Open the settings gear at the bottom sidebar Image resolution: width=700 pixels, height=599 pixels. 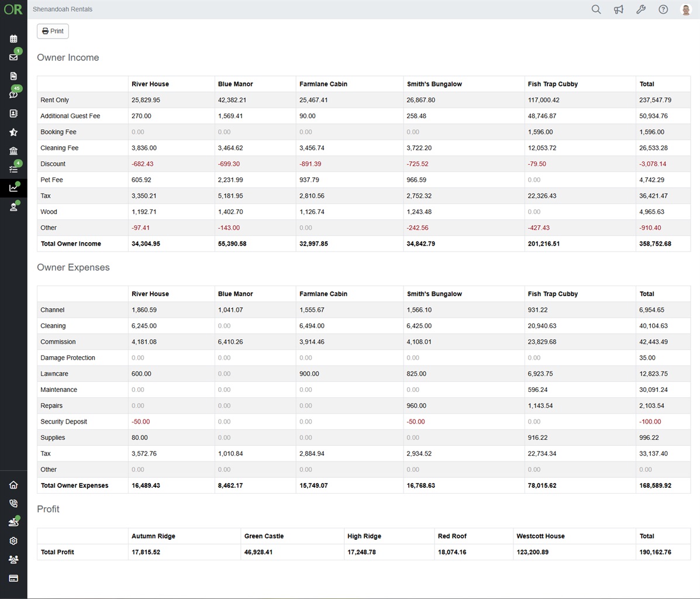[13, 541]
